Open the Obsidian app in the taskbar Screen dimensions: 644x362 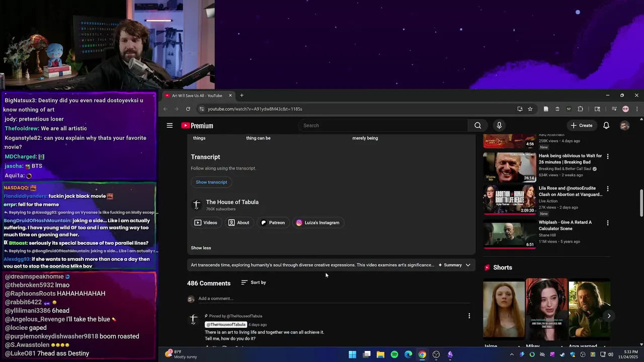pos(450,354)
